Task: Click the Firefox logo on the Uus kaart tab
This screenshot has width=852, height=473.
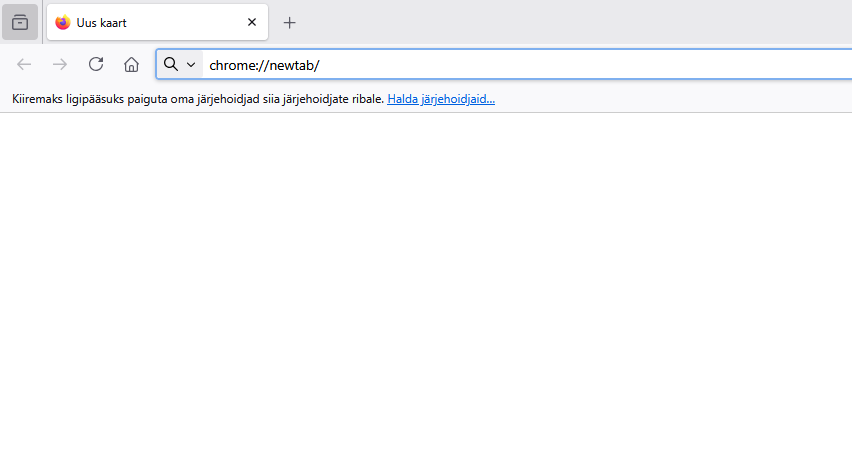Action: 63,22
